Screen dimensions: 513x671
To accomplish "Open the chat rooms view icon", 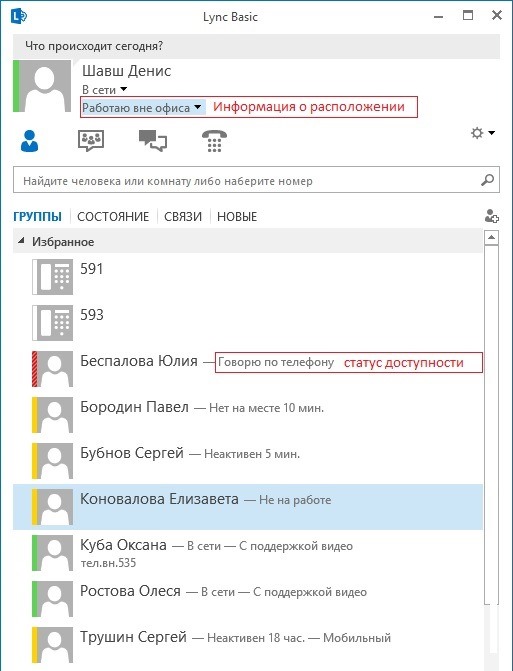I will 91,141.
